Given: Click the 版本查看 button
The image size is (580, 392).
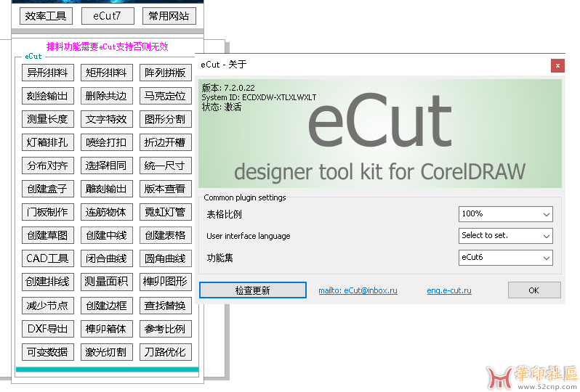Looking at the screenshot, I should point(165,189).
